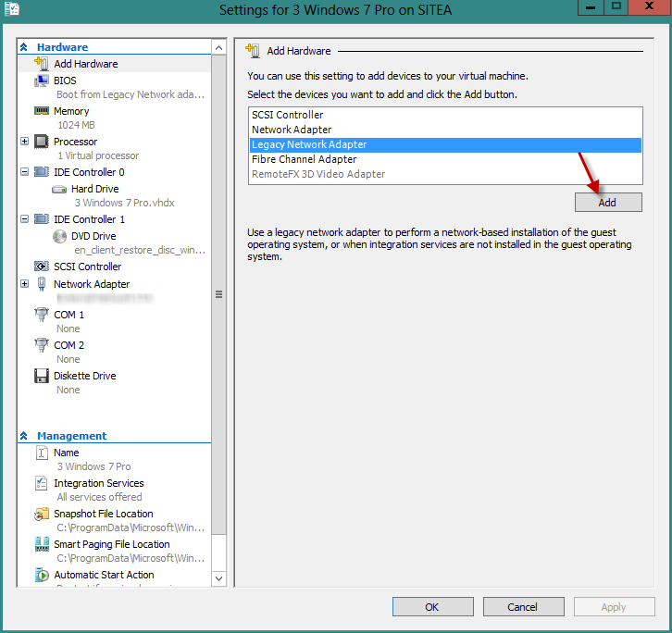
Task: Expand the Network Adapter tree node
Action: (24, 284)
